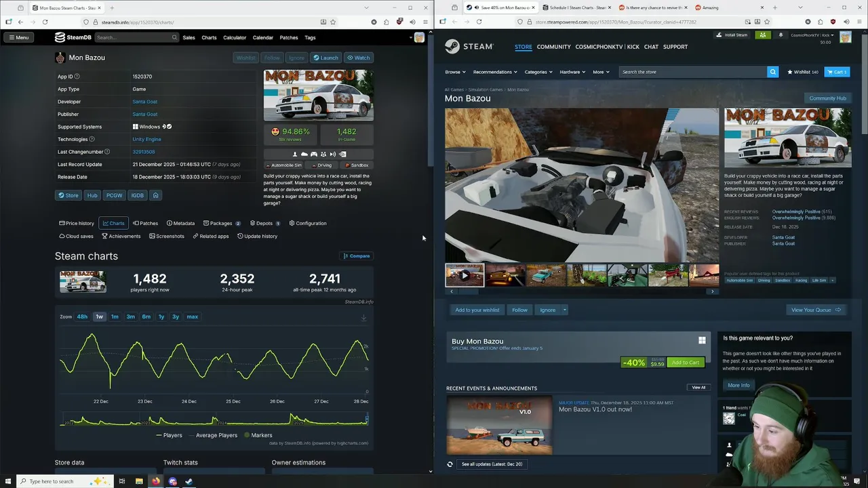Open Windows Start menu
Viewport: 868px width, 488px height.
click(7, 481)
